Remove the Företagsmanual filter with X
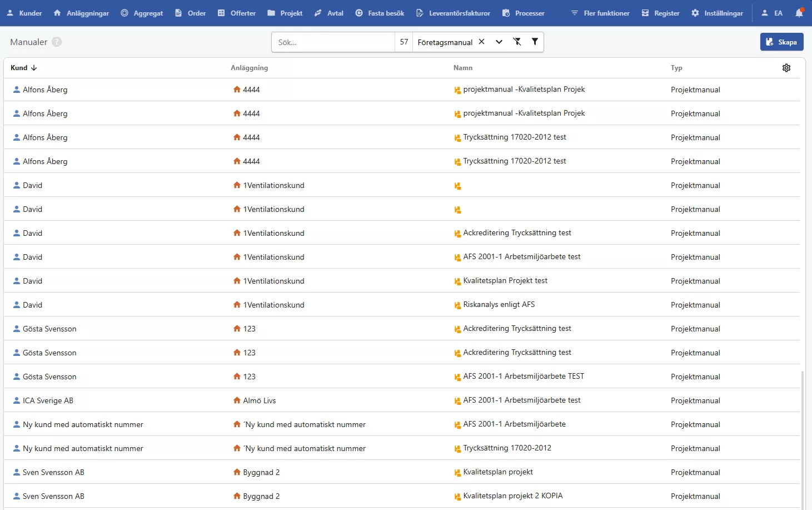The width and height of the screenshot is (812, 510). coord(482,42)
